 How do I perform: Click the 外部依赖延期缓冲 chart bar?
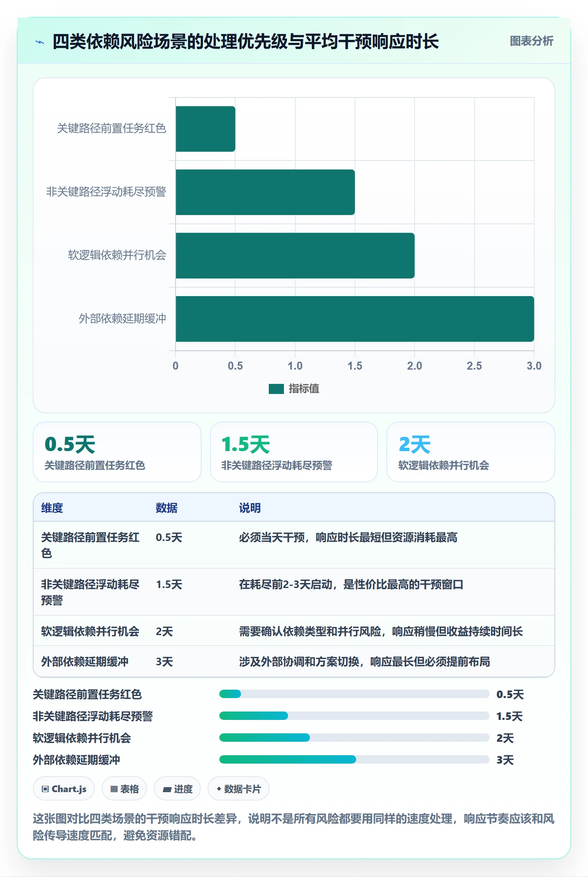(355, 319)
